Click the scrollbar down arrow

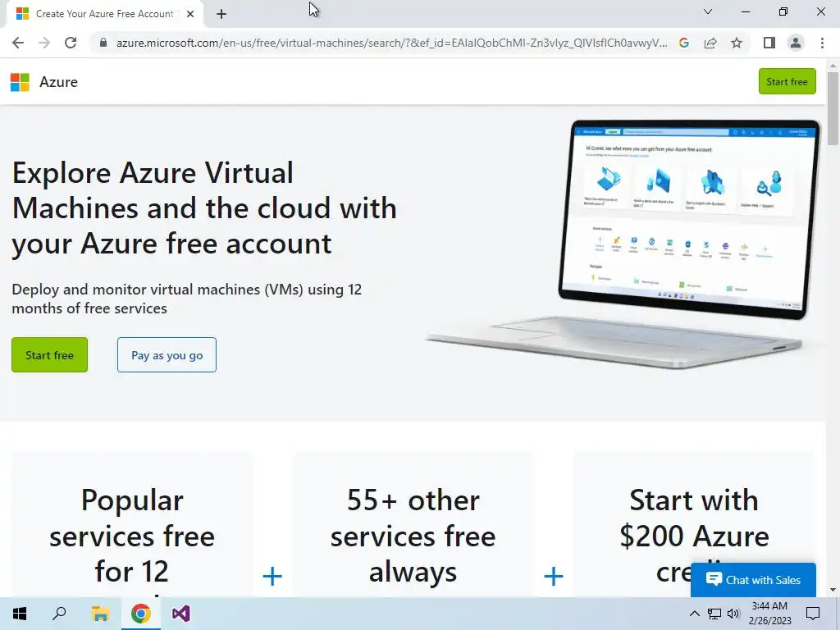click(x=833, y=591)
